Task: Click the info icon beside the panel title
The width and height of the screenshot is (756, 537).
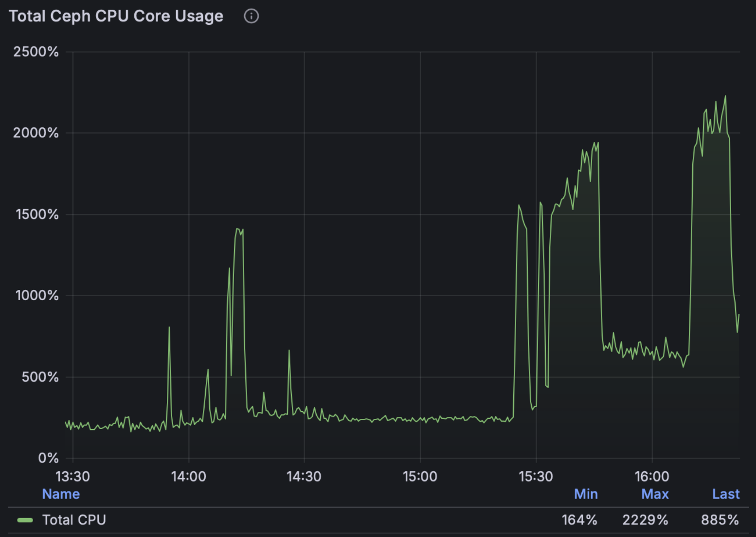Action: tap(251, 16)
